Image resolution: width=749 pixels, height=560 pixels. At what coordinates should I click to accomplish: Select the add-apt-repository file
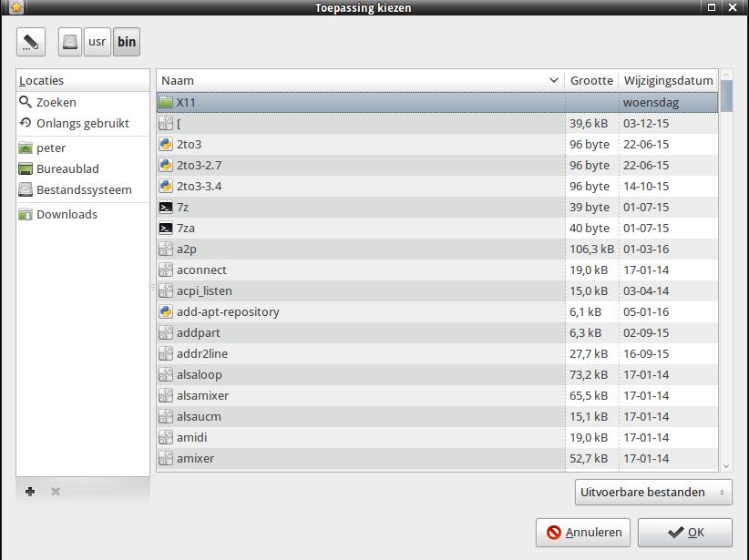pyautogui.click(x=228, y=311)
